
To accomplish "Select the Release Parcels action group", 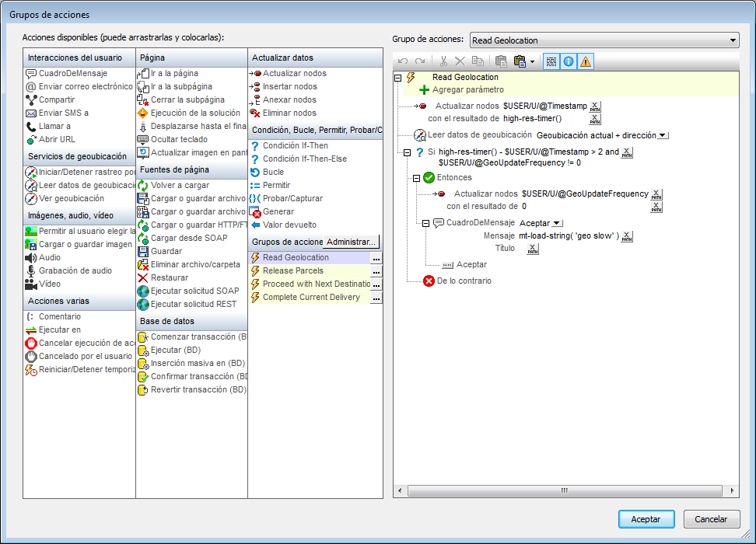I will coord(293,270).
